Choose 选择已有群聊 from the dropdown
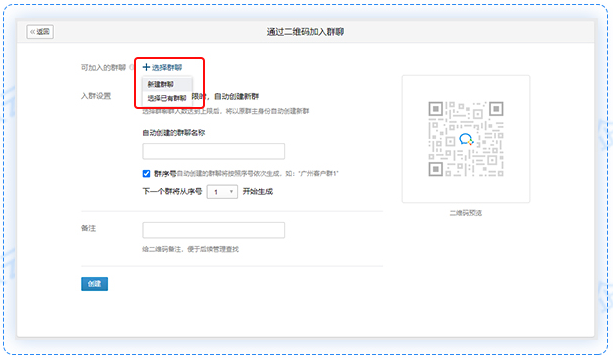The image size is (613, 360). click(x=167, y=98)
